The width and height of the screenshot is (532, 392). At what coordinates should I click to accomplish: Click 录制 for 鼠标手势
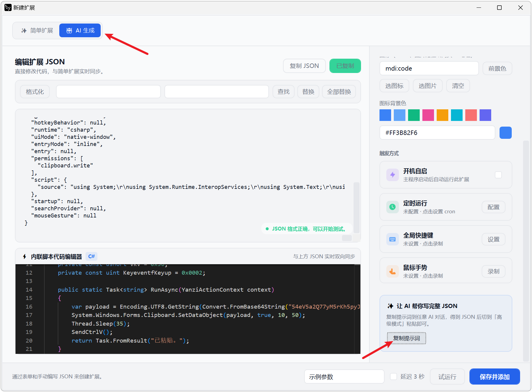coord(493,271)
